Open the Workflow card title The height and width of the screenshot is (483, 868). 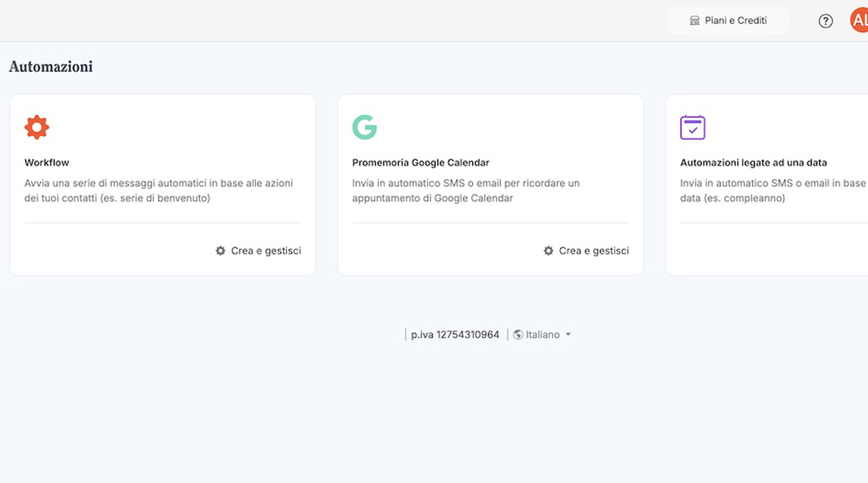(47, 163)
